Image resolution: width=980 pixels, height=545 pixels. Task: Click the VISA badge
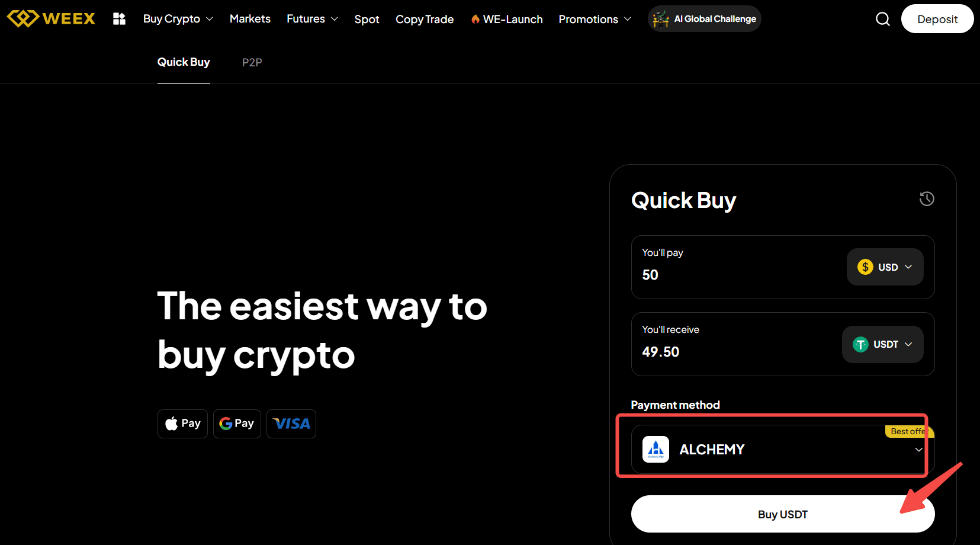pyautogui.click(x=291, y=424)
